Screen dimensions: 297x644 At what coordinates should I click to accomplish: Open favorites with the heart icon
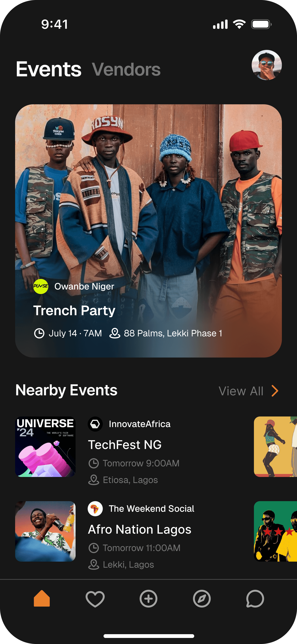click(95, 599)
